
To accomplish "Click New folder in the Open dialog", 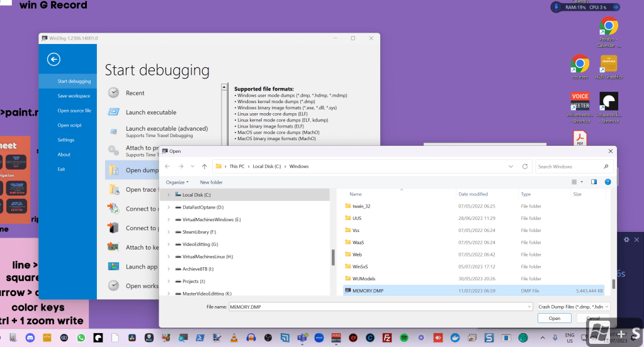I will pyautogui.click(x=211, y=182).
